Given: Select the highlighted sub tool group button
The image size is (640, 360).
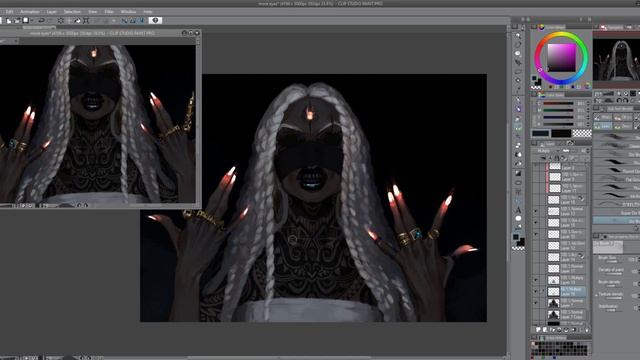Looking at the screenshot, I should (x=603, y=126).
